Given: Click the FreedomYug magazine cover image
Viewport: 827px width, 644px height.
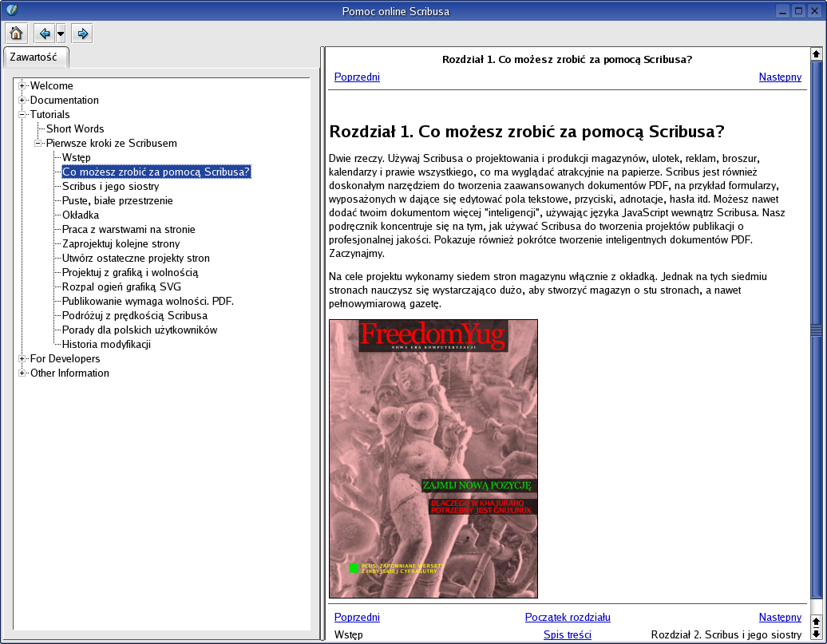Looking at the screenshot, I should (433, 459).
